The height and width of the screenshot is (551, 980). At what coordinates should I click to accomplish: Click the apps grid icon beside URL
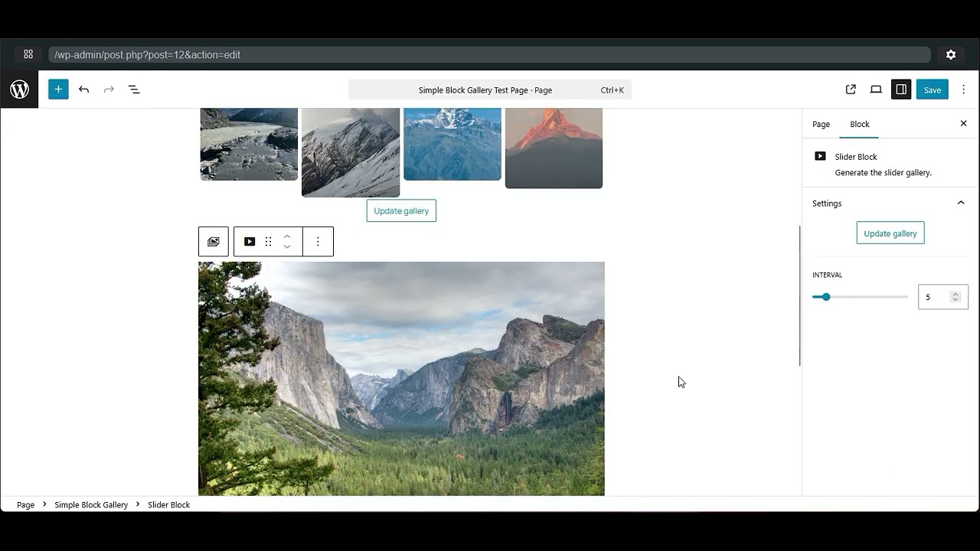pyautogui.click(x=28, y=55)
